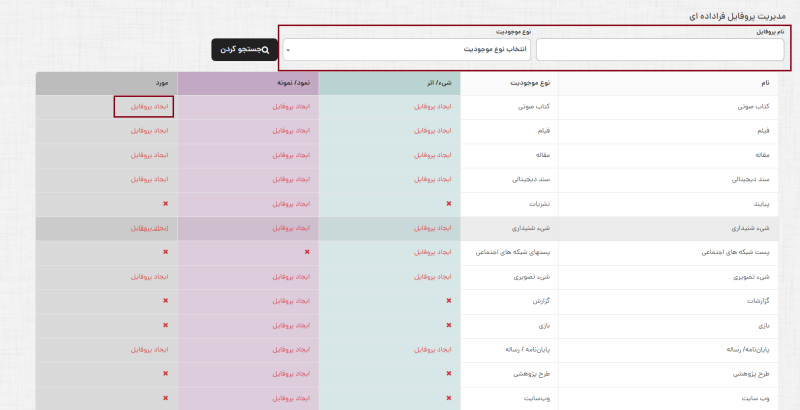Click red X in پست شبکه های اجتماعی row, مورد column
800x410 pixels.
pyautogui.click(x=165, y=252)
